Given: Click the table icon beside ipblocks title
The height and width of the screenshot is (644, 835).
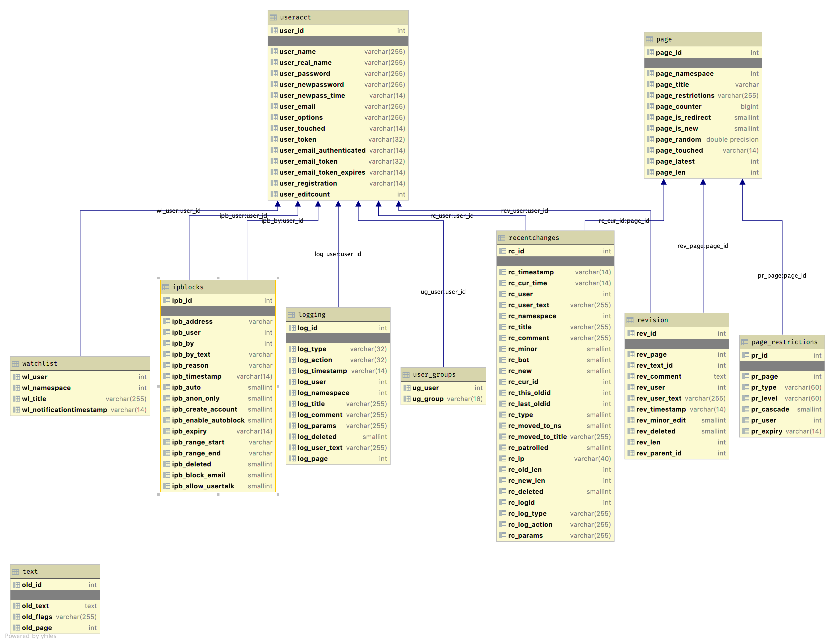Looking at the screenshot, I should coord(166,287).
